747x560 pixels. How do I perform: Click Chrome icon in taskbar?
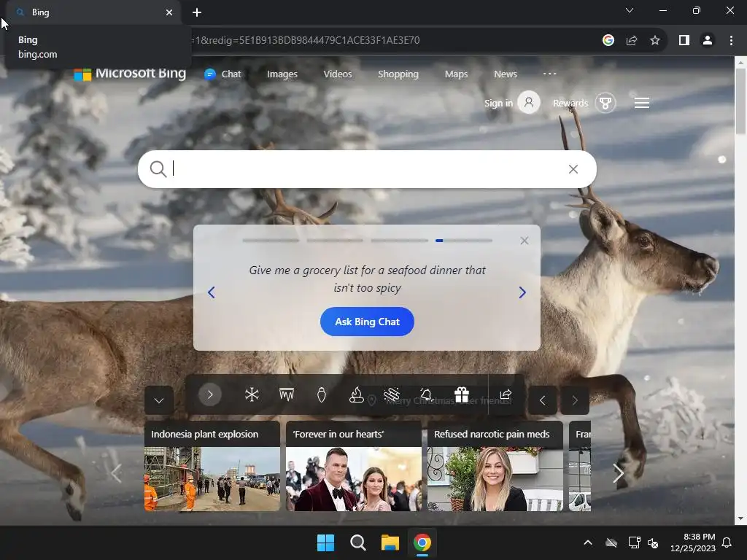(422, 542)
